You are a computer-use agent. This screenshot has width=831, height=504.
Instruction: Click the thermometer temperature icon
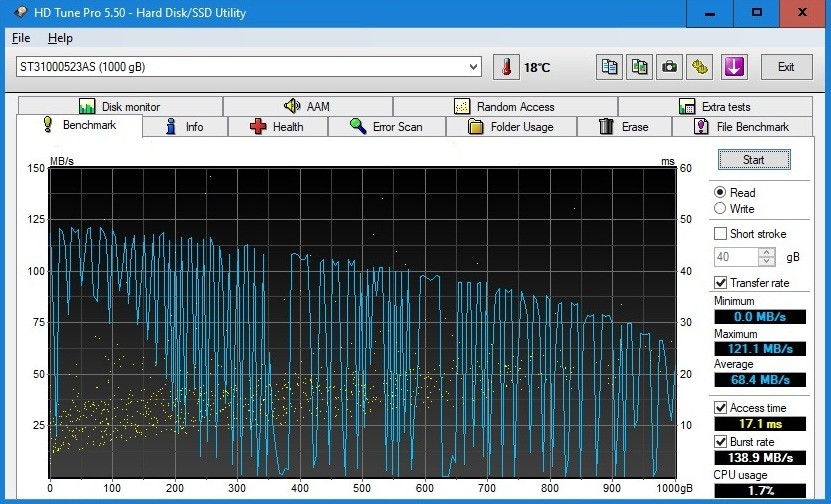click(x=506, y=67)
